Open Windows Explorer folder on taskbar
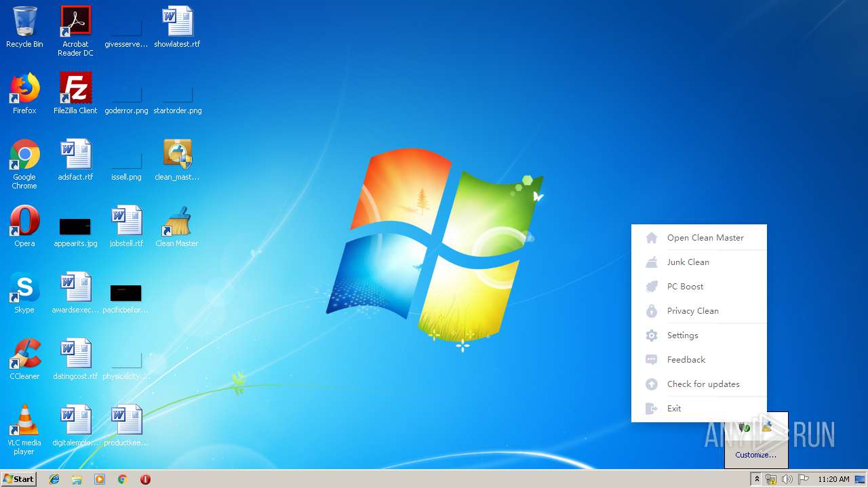868x488 pixels. point(77,479)
